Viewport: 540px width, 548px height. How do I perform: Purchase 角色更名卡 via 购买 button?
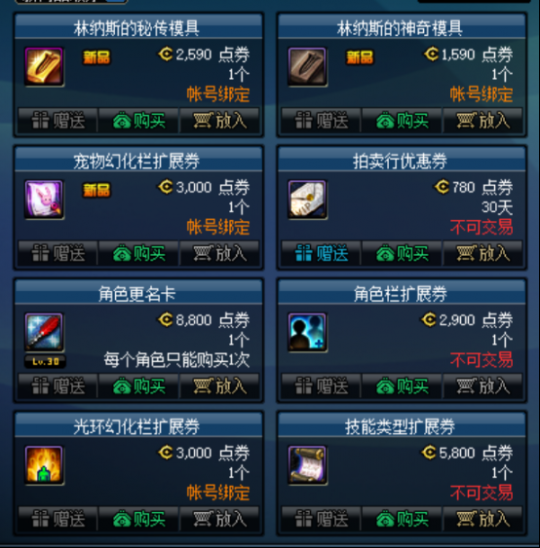[x=139, y=387]
